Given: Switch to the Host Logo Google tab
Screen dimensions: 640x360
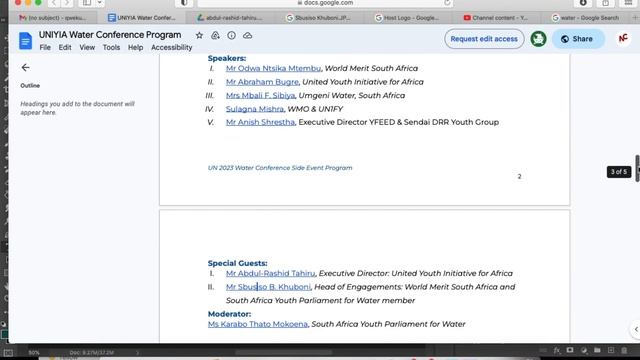Looking at the screenshot, I should coord(408,18).
